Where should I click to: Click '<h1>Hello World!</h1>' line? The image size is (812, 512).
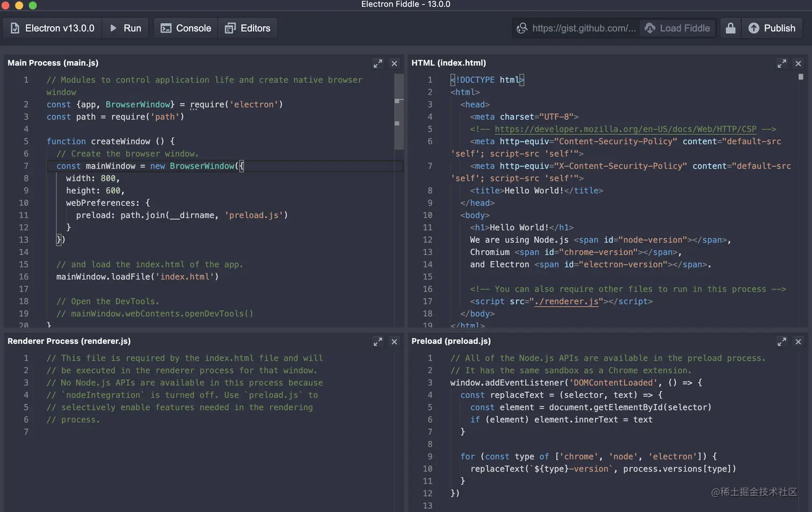point(521,228)
